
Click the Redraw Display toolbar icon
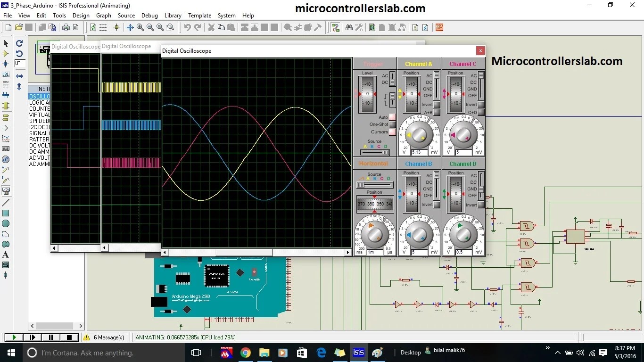pos(92,27)
